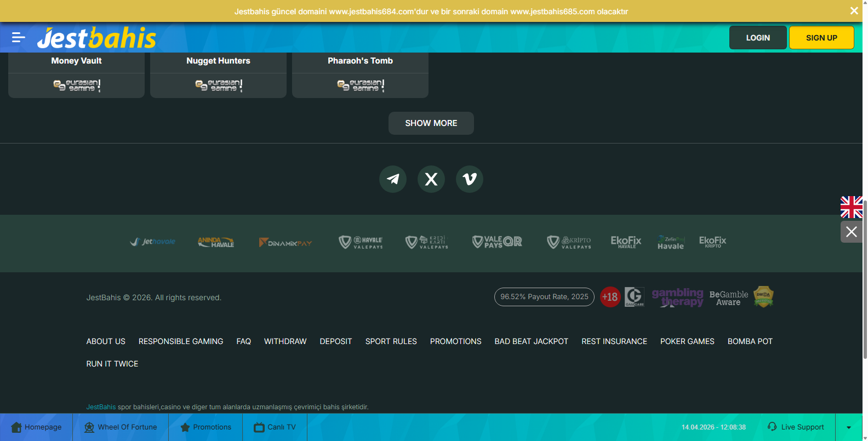This screenshot has width=868, height=441.
Task: Dismiss the floating panel under the flag
Action: click(852, 232)
